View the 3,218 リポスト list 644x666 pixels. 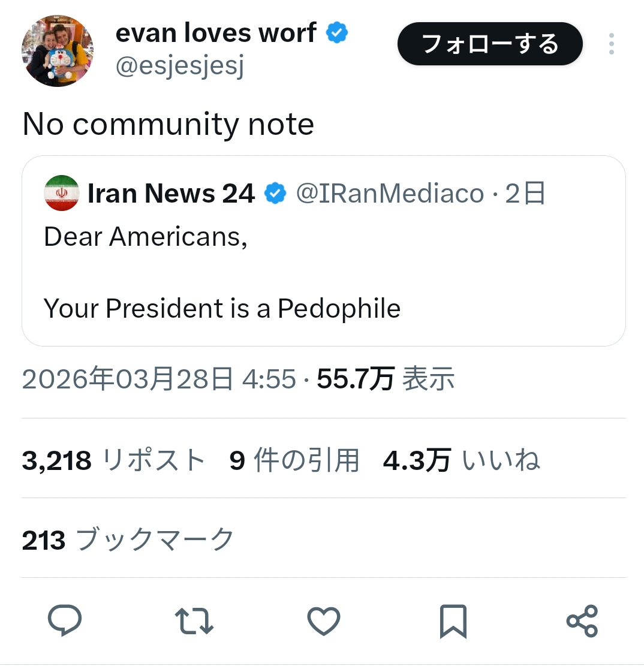(114, 460)
